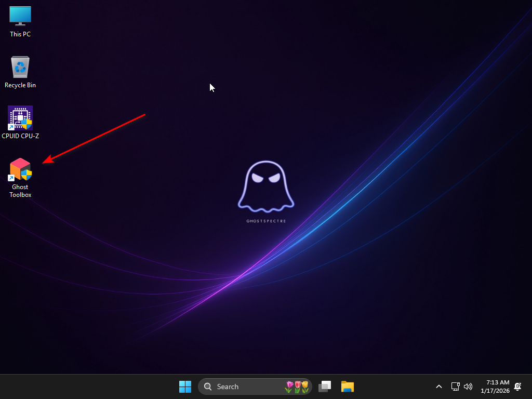Click the "Recycle Bin" text label
This screenshot has width=532, height=399.
tap(20, 85)
